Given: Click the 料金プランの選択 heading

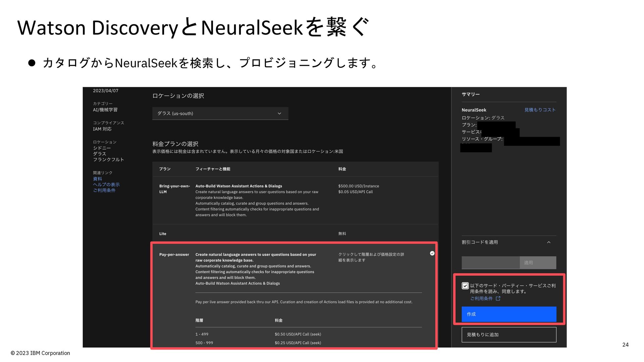Looking at the screenshot, I should click(x=175, y=144).
